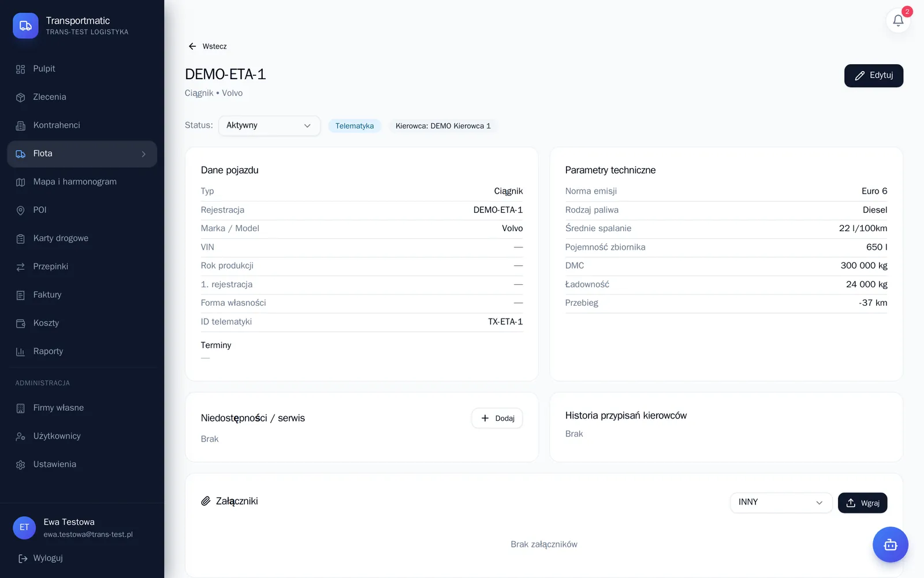The width and height of the screenshot is (924, 578).
Task: Click the TX-ETA-1 telematics ID value
Action: pyautogui.click(x=505, y=322)
